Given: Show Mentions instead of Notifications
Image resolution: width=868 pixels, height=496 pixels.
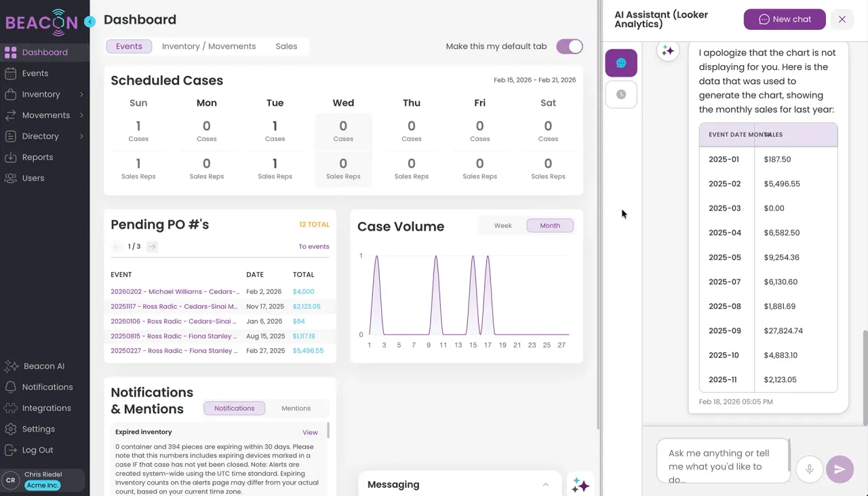Looking at the screenshot, I should point(296,408).
